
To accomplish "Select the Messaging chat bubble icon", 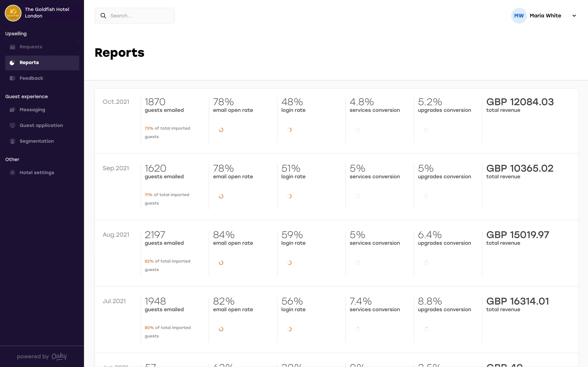I will [x=12, y=109].
